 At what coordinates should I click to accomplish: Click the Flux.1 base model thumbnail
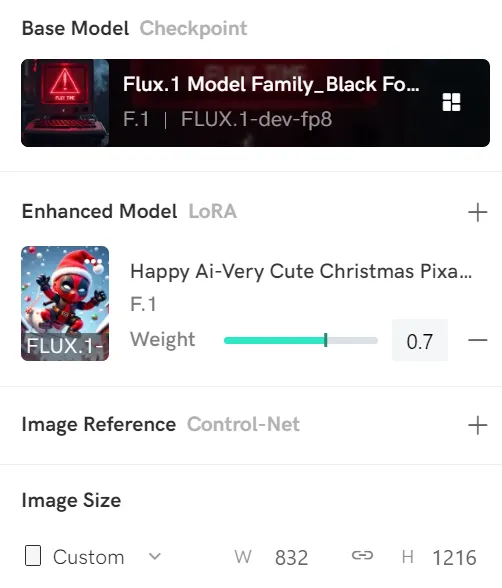pos(65,103)
